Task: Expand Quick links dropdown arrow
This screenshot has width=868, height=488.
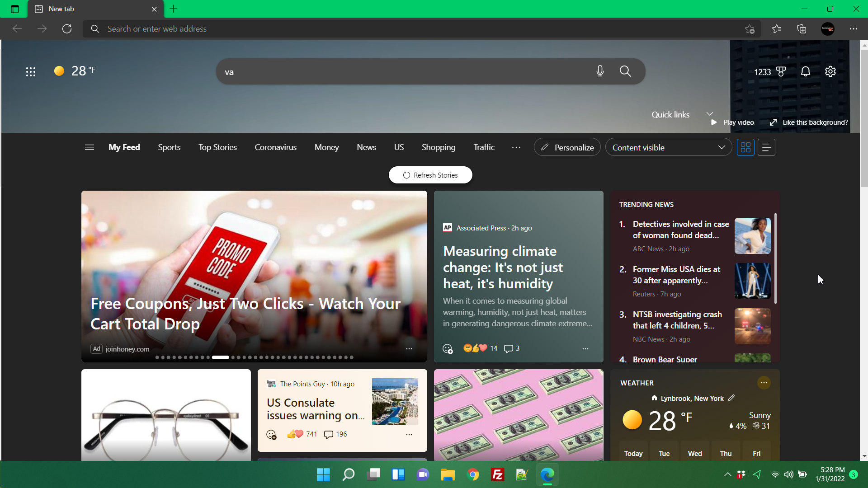Action: tap(710, 114)
